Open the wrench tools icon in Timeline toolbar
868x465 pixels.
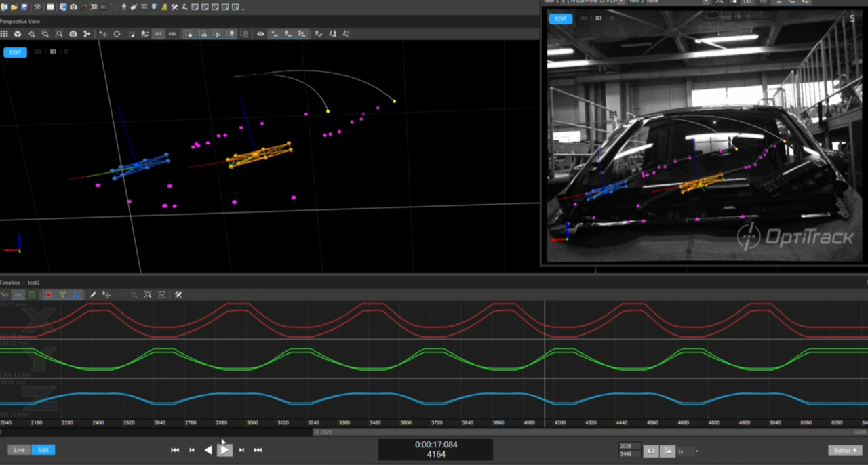[x=178, y=295]
